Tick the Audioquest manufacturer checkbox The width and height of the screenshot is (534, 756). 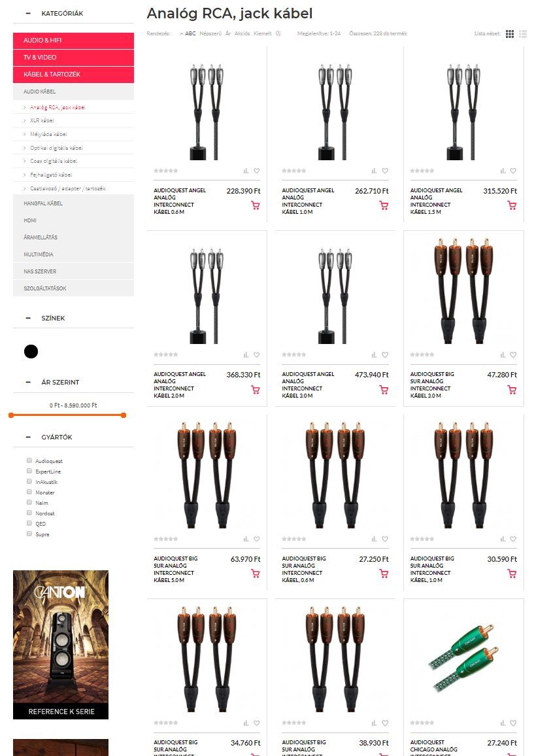[29, 460]
